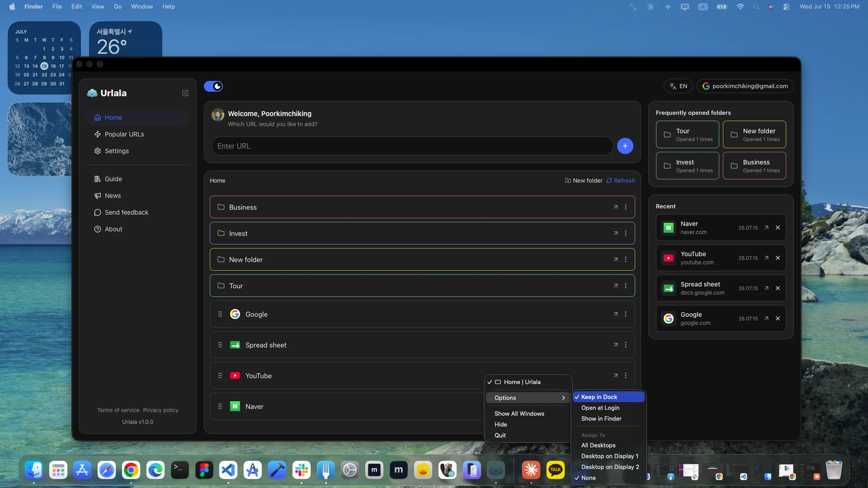The height and width of the screenshot is (488, 868).
Task: Click the New folder row open arrow
Action: [x=616, y=259]
